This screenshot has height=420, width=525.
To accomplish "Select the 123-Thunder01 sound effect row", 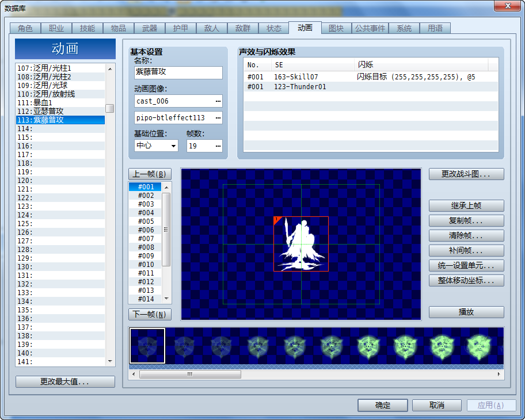I will coord(371,87).
